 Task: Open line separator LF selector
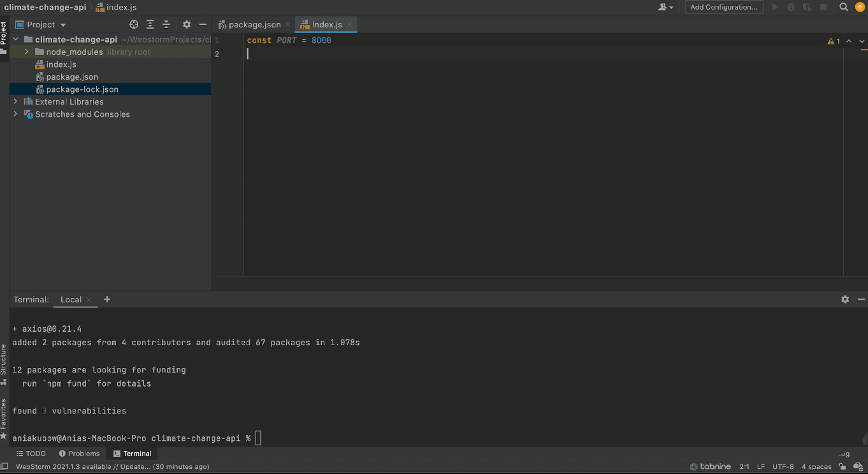coord(761,466)
